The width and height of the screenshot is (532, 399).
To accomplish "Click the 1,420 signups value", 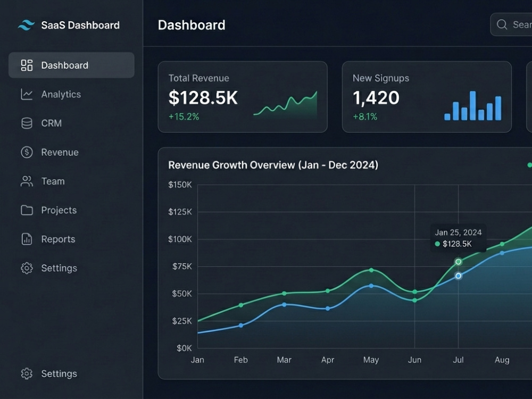I will coord(376,98).
